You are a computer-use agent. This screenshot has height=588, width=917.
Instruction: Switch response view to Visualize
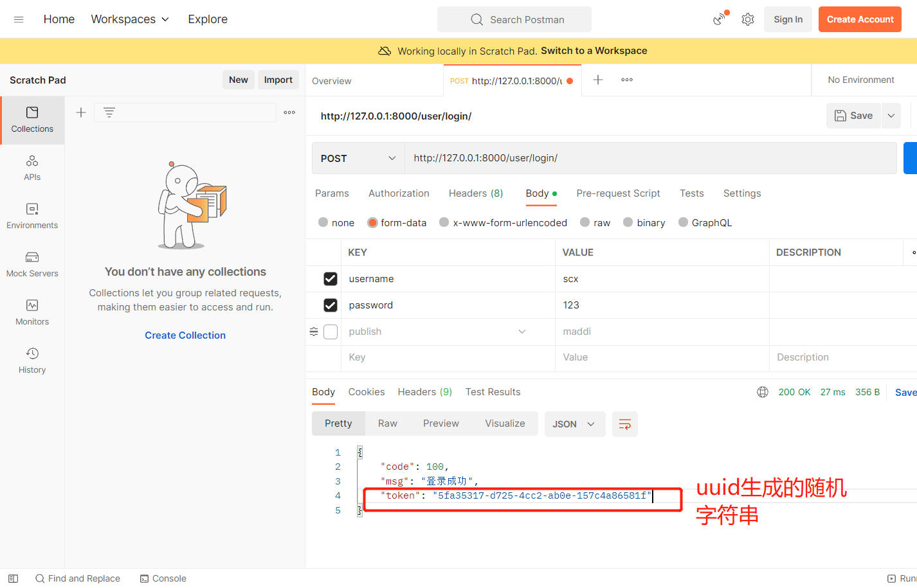point(505,423)
